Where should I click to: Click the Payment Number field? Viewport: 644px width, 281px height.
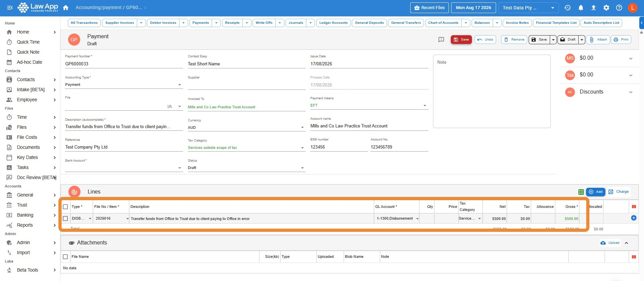124,64
